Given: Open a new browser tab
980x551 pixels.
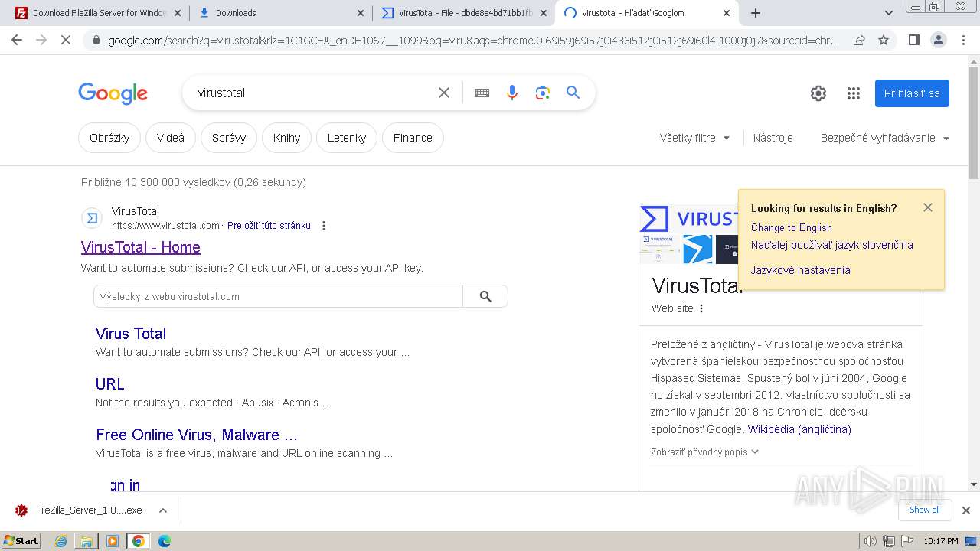Looking at the screenshot, I should [x=756, y=13].
